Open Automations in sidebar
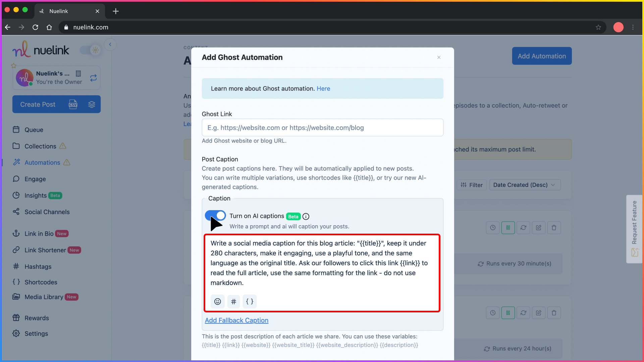 pos(42,163)
